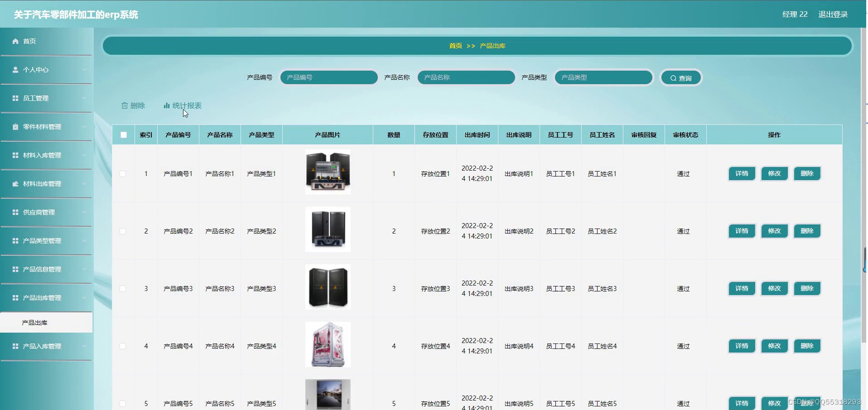Image resolution: width=868 pixels, height=410 pixels.
Task: Expand the 个人中心 menu arrow
Action: click(84, 70)
